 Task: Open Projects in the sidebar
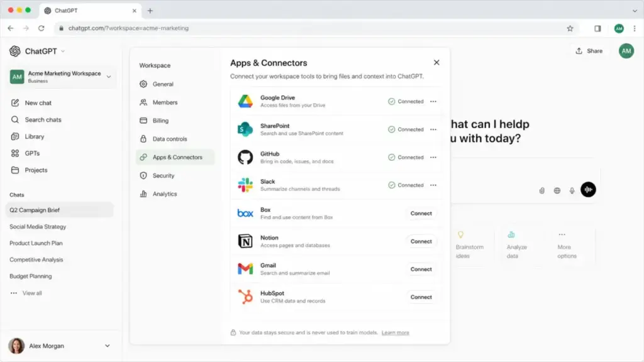point(29,170)
